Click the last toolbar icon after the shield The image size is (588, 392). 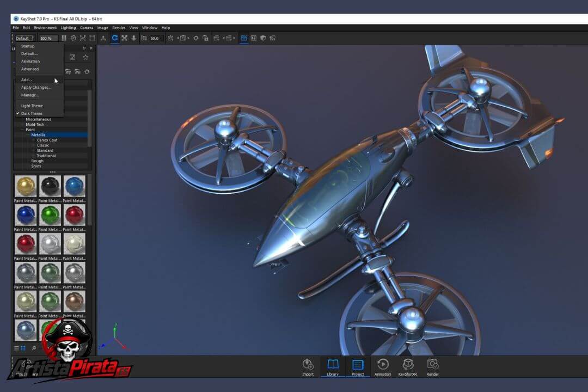pyautogui.click(x=273, y=38)
